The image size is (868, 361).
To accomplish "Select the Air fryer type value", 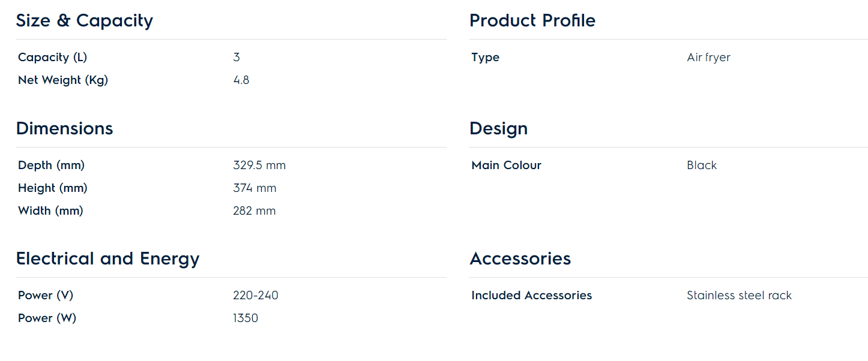I will (x=708, y=58).
